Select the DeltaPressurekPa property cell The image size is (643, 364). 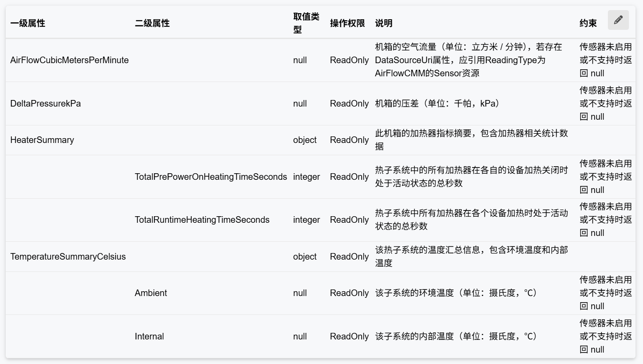(x=46, y=103)
